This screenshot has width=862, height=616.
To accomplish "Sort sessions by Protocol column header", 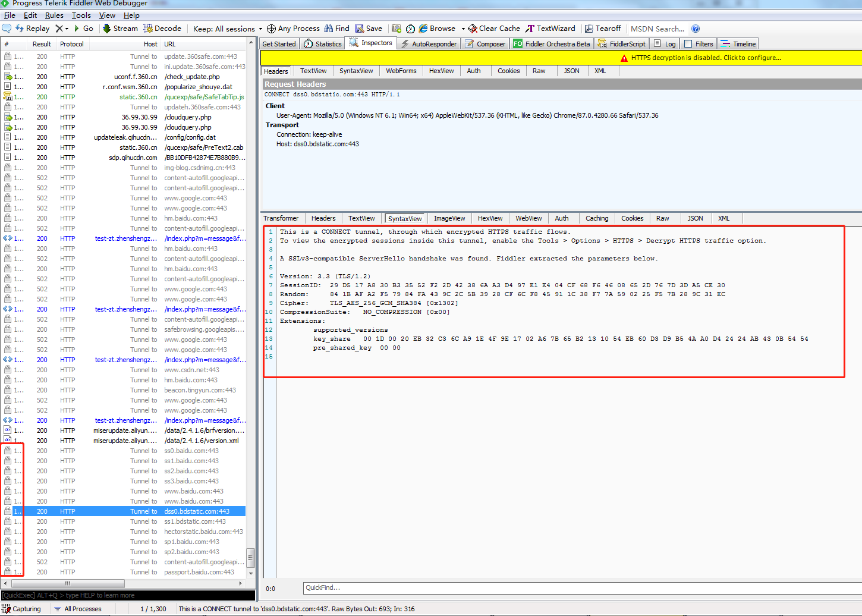I will [72, 44].
